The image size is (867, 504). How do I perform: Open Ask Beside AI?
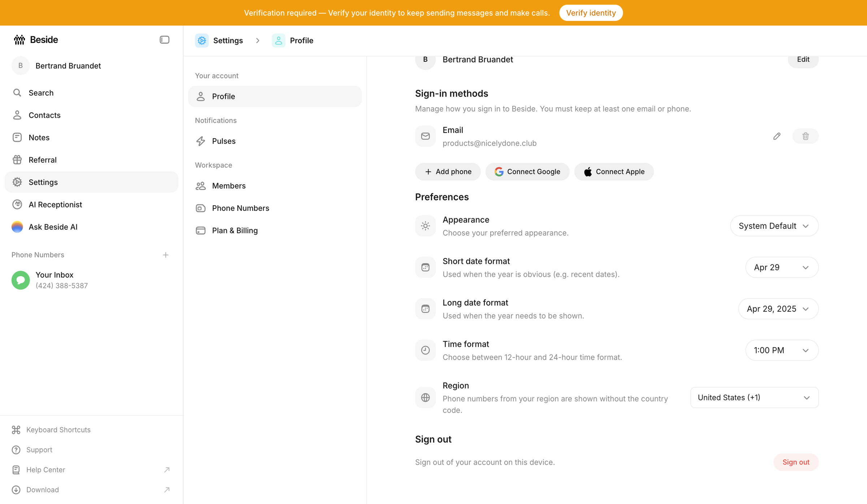coord(91,227)
